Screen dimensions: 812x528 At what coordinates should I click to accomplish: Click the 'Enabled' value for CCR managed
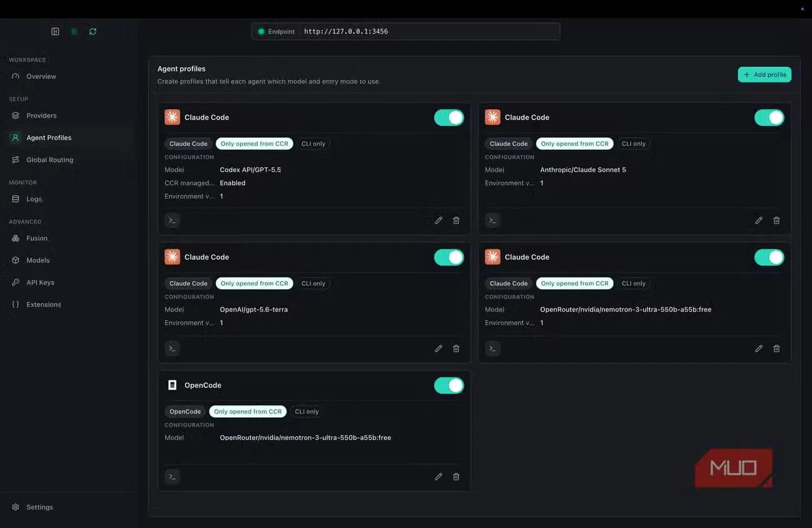coord(233,183)
